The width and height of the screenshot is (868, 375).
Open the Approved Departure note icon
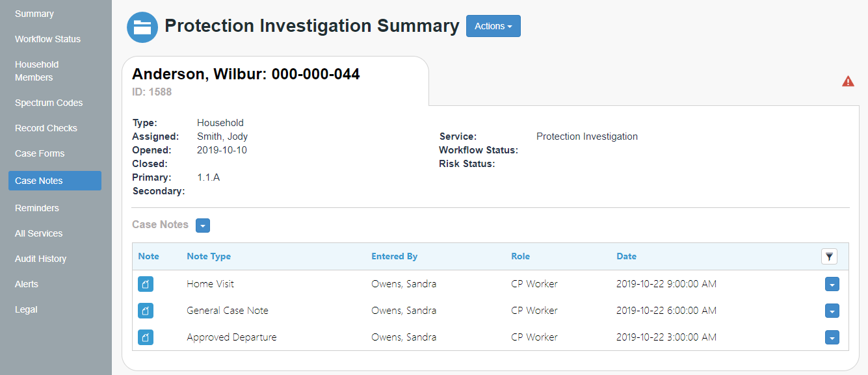pos(146,337)
